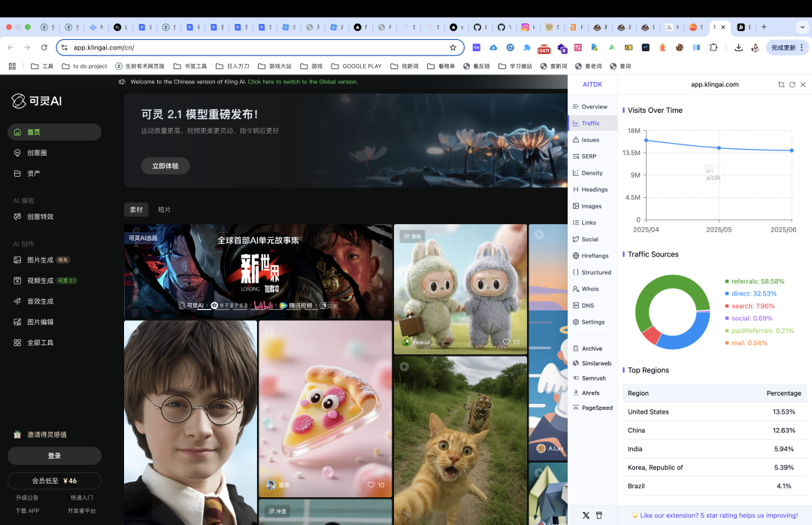Click 会员低至 ¥46 membership button
This screenshot has height=525, width=812.
(x=54, y=481)
